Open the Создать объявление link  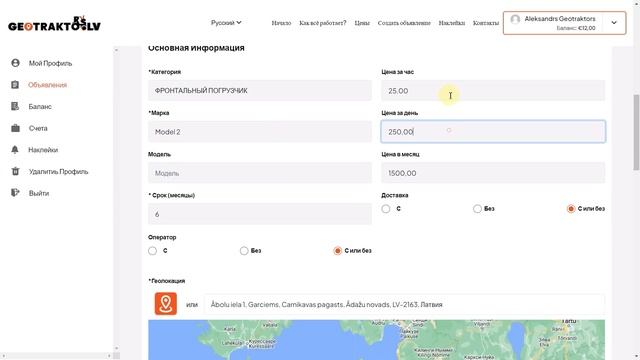point(404,23)
